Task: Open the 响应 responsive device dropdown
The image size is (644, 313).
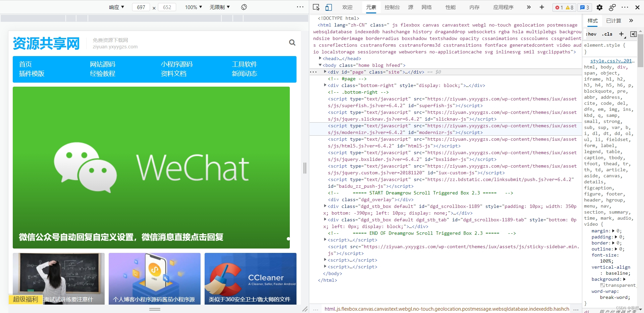Action: pyautogui.click(x=116, y=7)
